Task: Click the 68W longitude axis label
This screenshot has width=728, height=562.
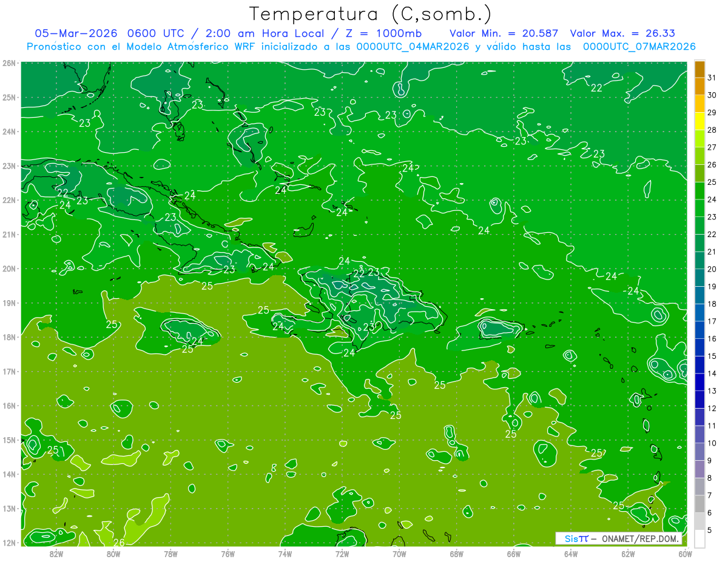Action: click(457, 554)
